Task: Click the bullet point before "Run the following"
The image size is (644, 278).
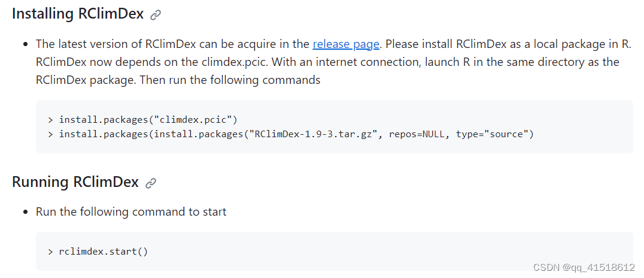Action: tap(26, 212)
